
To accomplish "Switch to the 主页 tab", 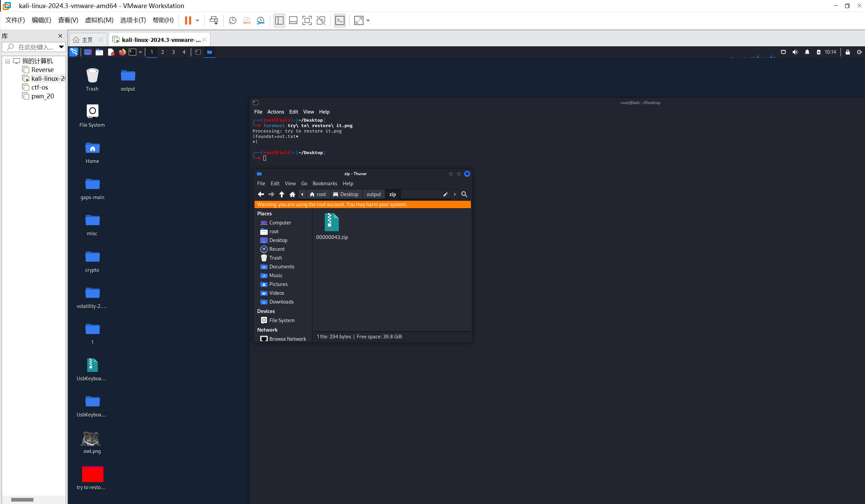I will 87,40.
